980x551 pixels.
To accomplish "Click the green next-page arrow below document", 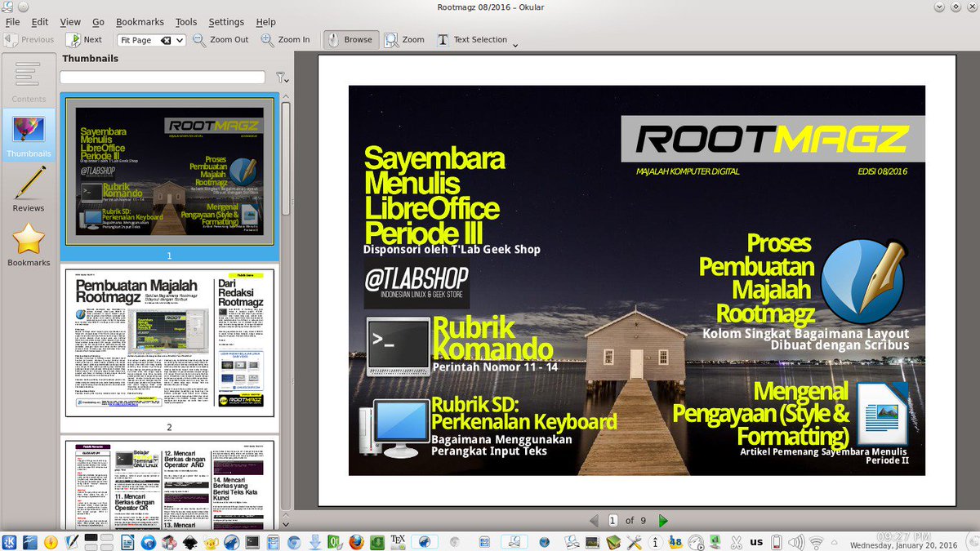I will (x=663, y=520).
